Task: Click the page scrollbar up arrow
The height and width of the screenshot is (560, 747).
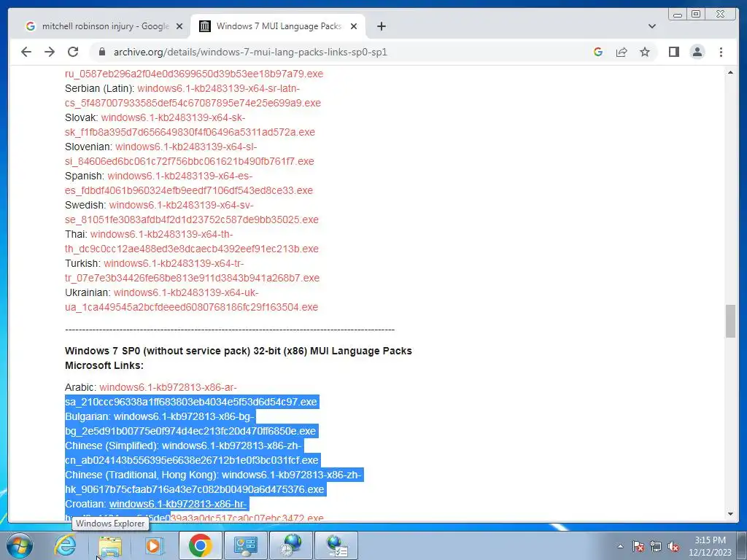Action: coord(730,72)
